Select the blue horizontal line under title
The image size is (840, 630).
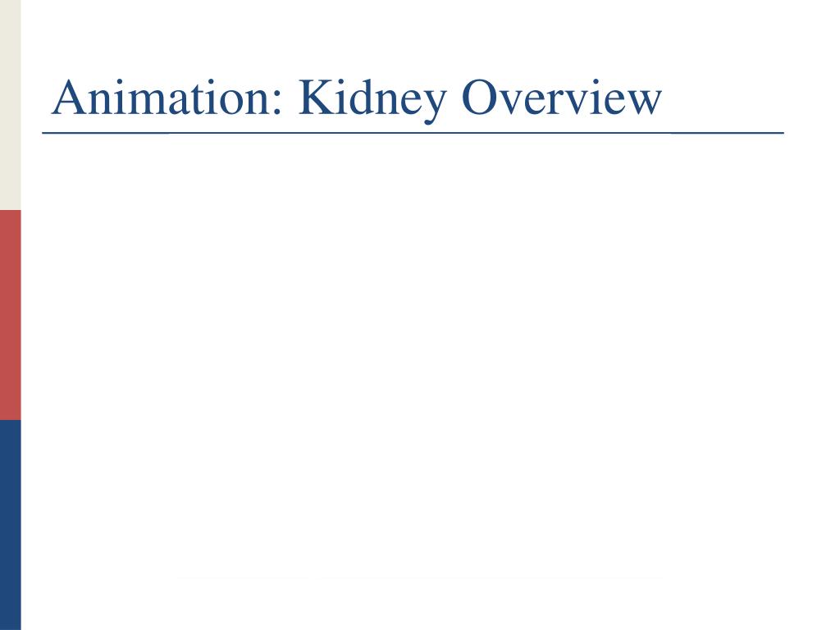[413, 132]
